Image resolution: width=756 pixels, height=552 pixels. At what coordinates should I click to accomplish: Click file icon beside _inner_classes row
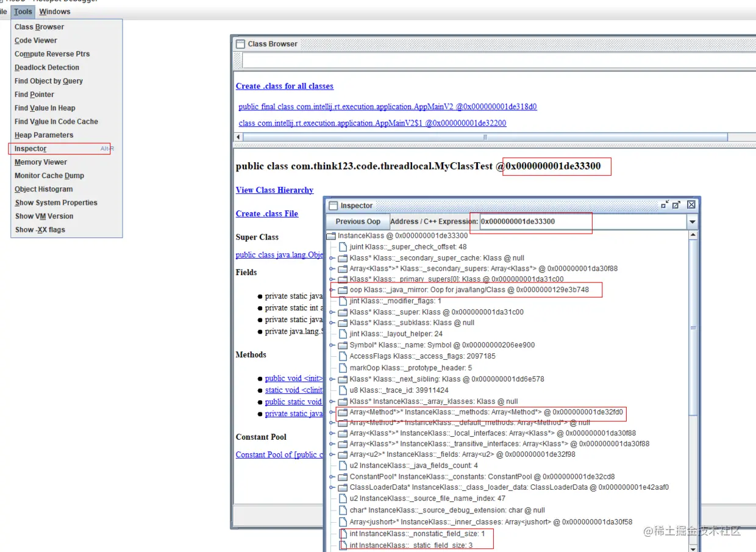click(x=343, y=522)
